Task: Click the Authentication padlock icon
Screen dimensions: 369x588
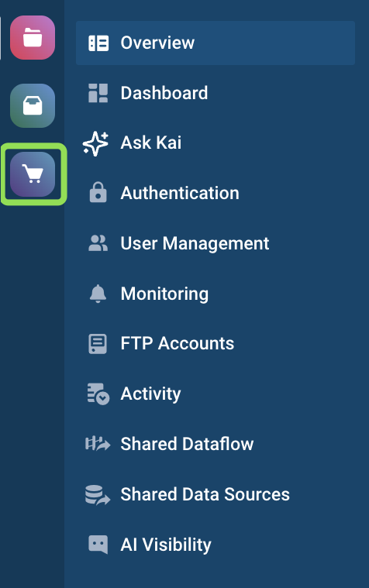Action: coord(98,193)
